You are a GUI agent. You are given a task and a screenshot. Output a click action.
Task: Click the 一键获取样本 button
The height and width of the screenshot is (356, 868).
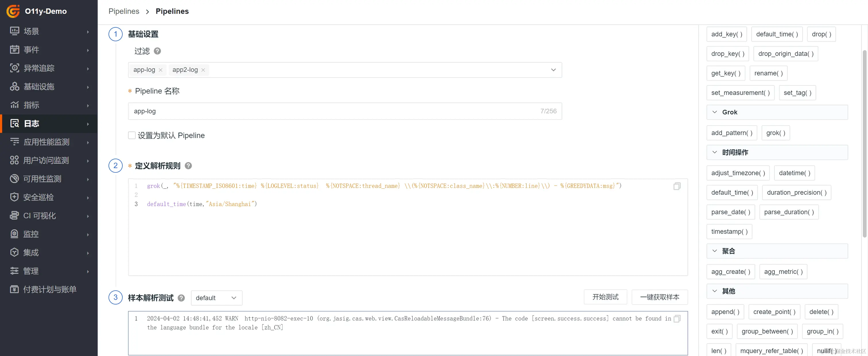[659, 297]
